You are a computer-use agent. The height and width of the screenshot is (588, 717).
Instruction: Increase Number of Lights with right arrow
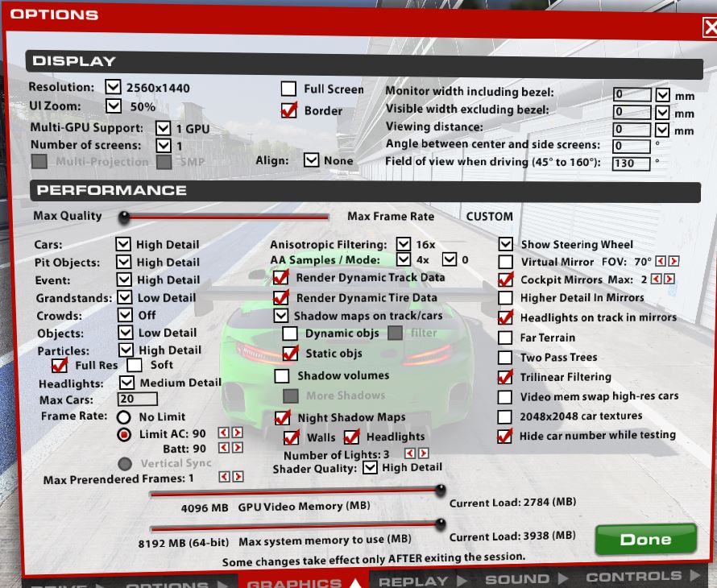424,454
